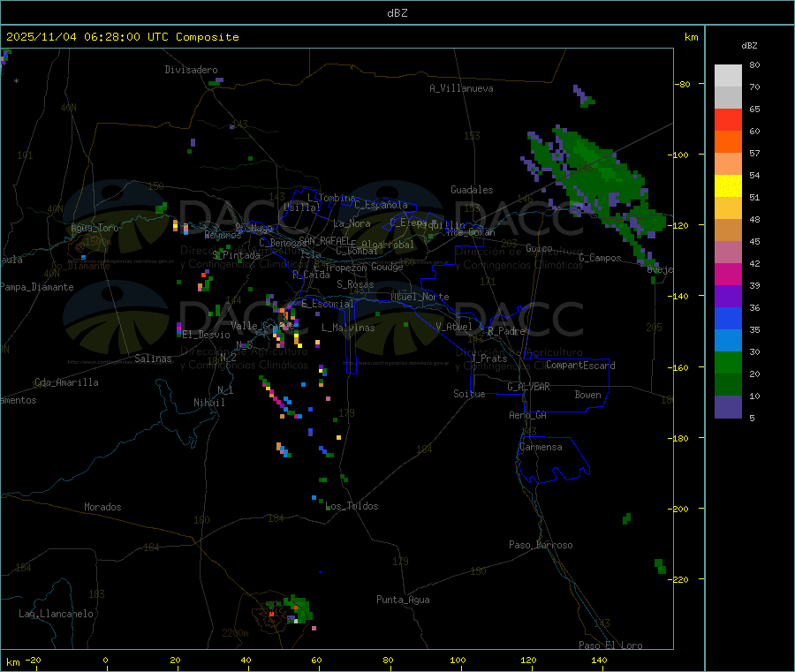Click the Lag.Llancanelo label
Screen dimensions: 795x672
[56, 614]
